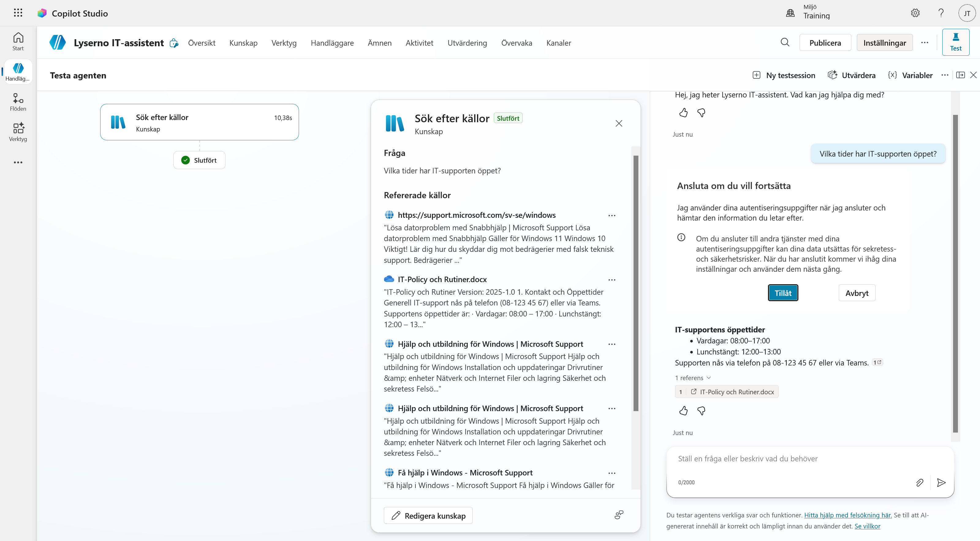Viewport: 980px width, 541px height.
Task: Switch to the Kanaler tab
Action: tap(558, 43)
